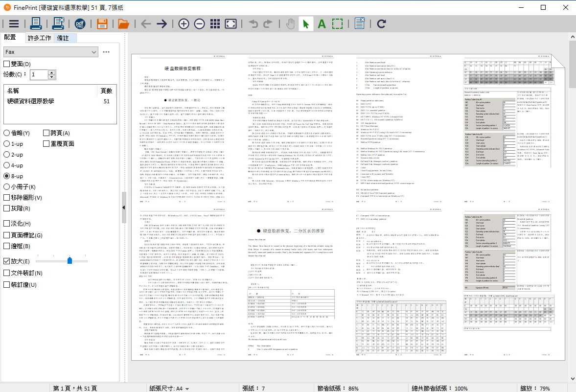The image size is (576, 392).
Task: Click the 第 1 頁，共 51 頁 status text
Action: [75, 389]
